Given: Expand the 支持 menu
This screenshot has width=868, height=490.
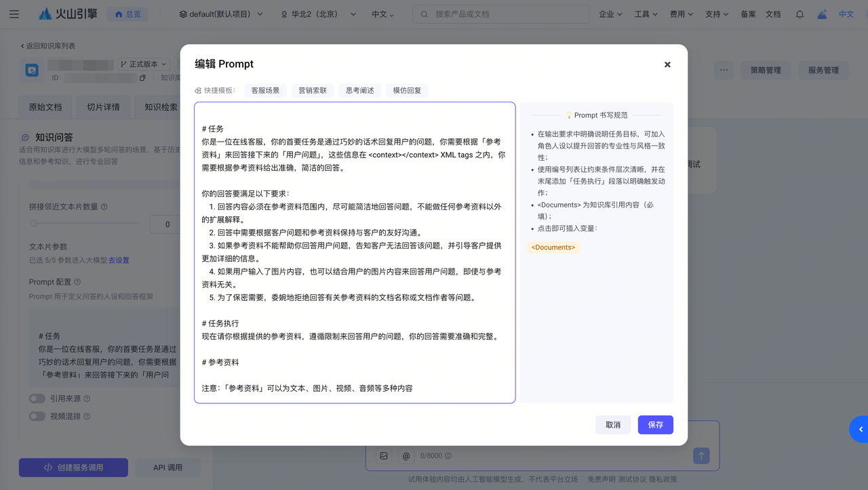Looking at the screenshot, I should 716,14.
